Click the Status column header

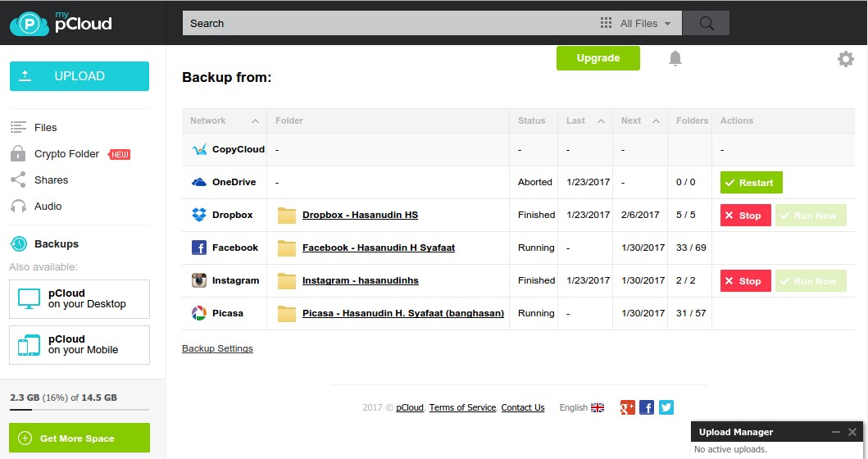pyautogui.click(x=531, y=120)
